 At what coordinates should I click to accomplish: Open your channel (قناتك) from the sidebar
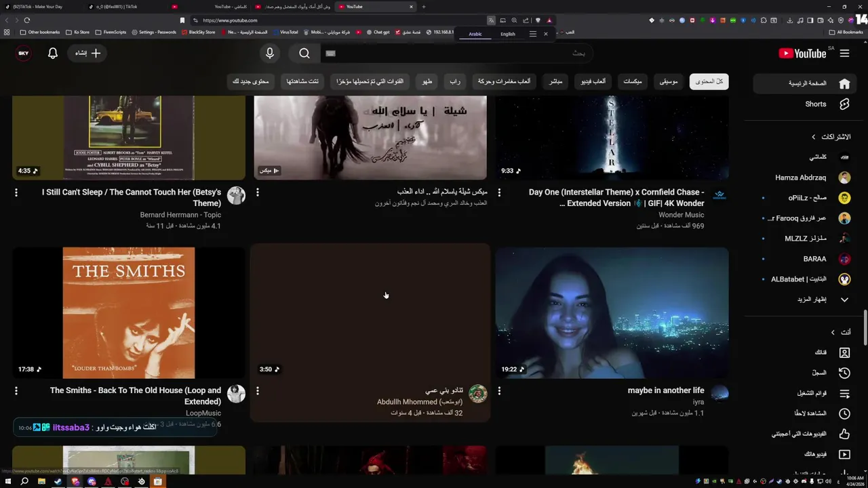(x=806, y=352)
